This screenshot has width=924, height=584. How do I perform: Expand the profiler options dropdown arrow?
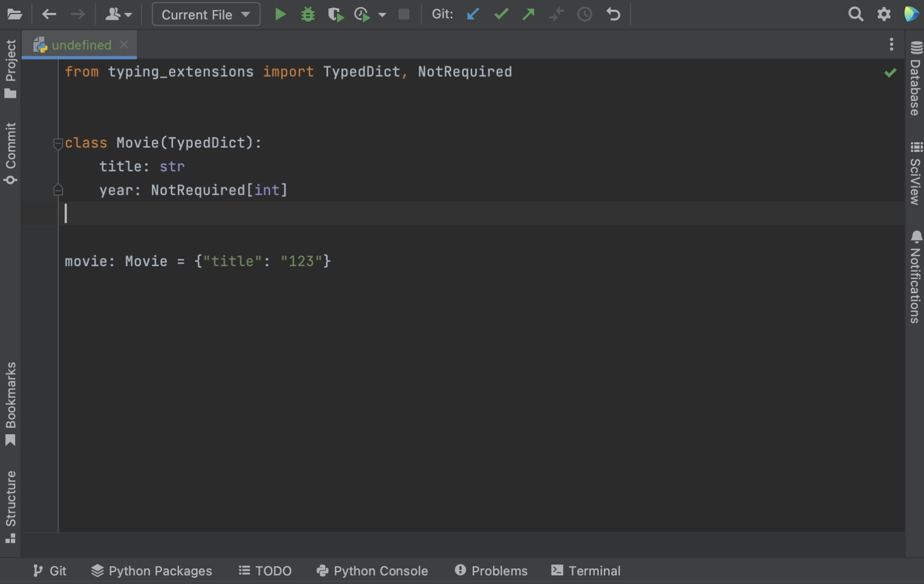[382, 15]
